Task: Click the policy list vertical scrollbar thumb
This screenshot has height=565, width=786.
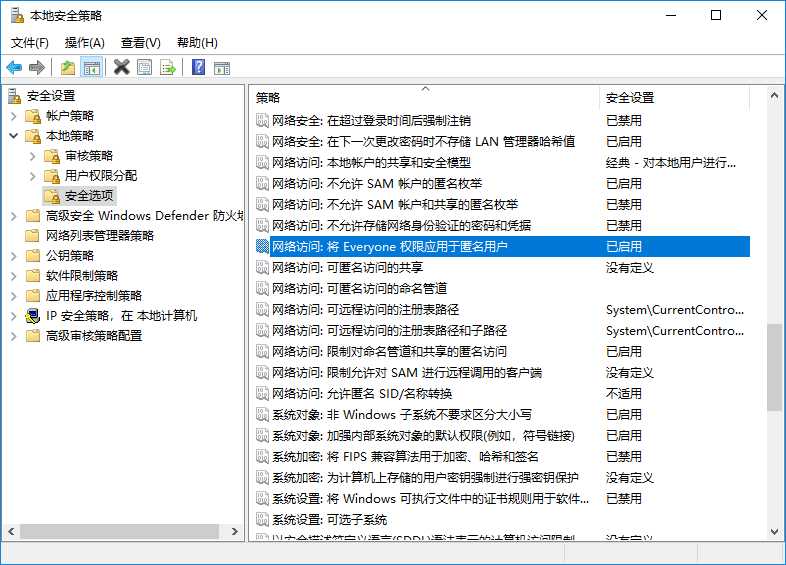Action: [774, 367]
